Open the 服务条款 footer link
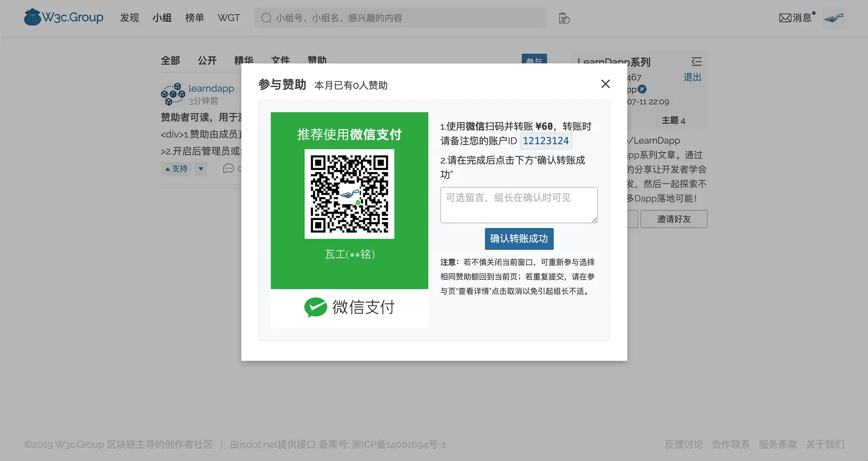The width and height of the screenshot is (868, 461). tap(777, 444)
